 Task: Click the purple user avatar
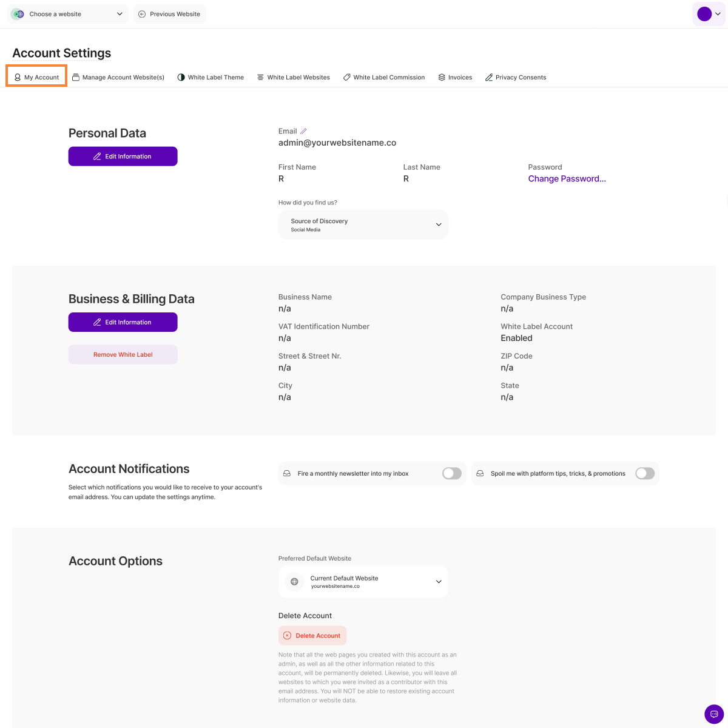(x=704, y=14)
